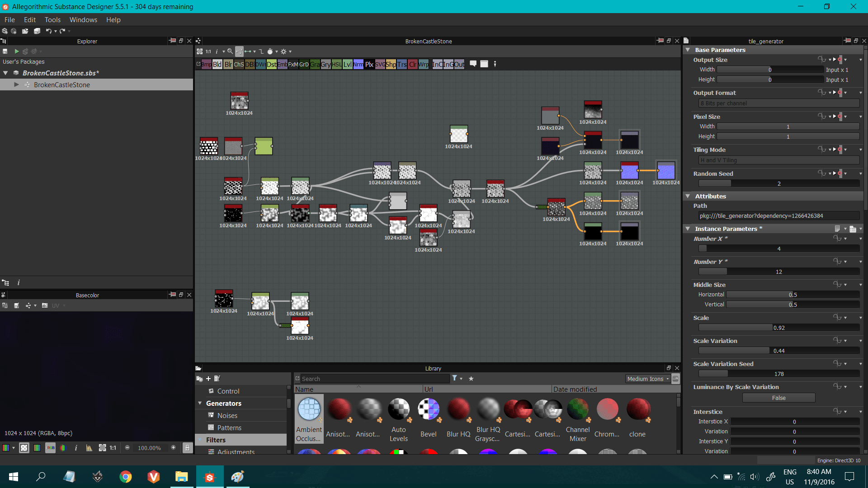Zoom out with minus icon in 2D view
Screen dimensions: 868x488
pyautogui.click(x=127, y=448)
